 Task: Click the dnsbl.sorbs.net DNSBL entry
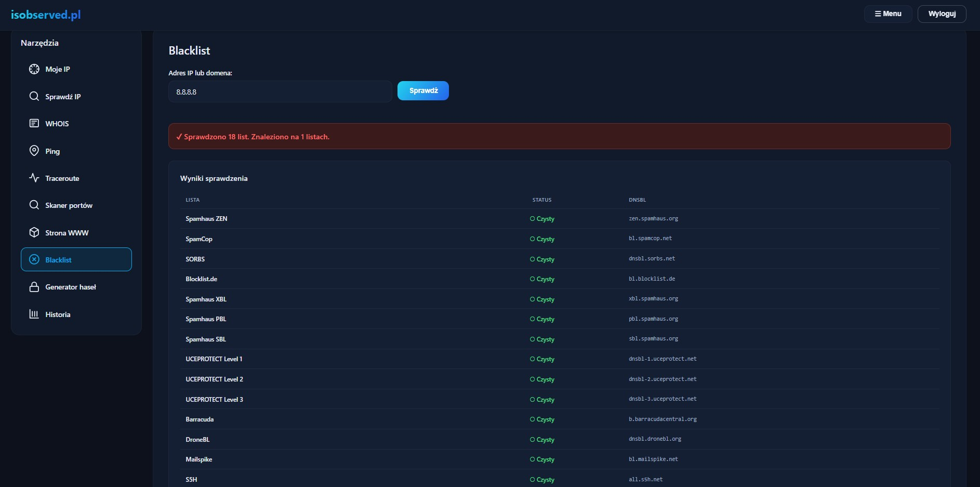click(652, 259)
